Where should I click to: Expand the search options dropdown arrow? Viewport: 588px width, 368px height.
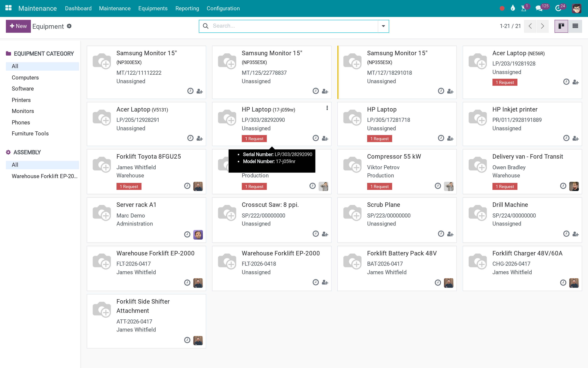point(383,26)
